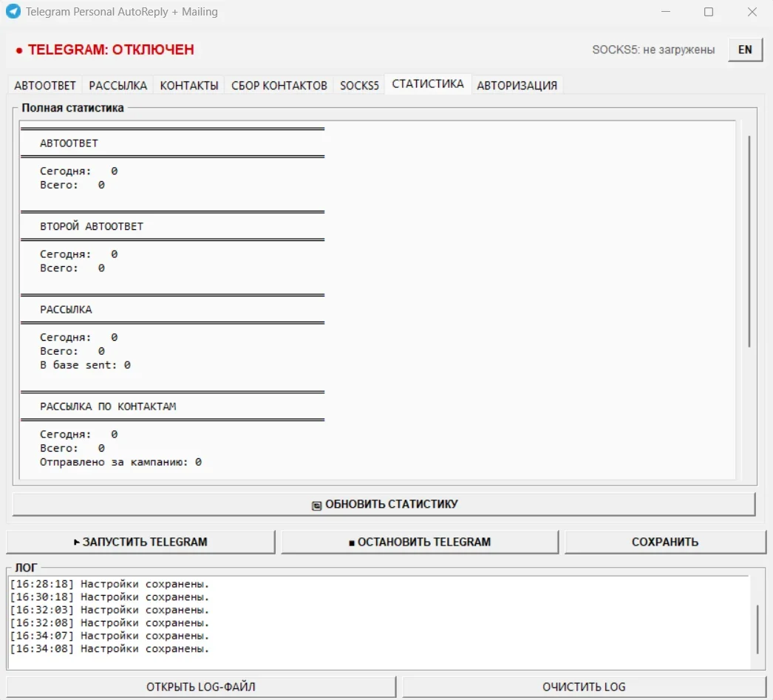Image resolution: width=773 pixels, height=700 pixels.
Task: Click the log entry at 16:32:08
Action: tap(109, 623)
